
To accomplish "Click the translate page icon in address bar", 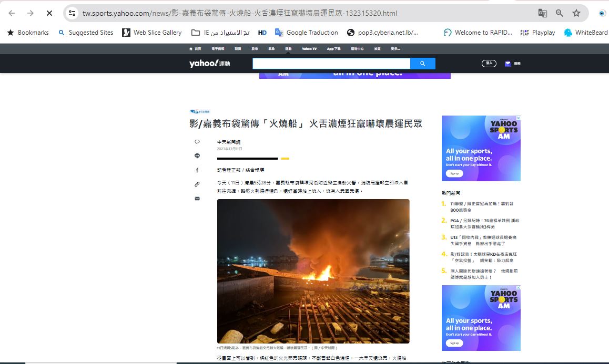I will [542, 13].
